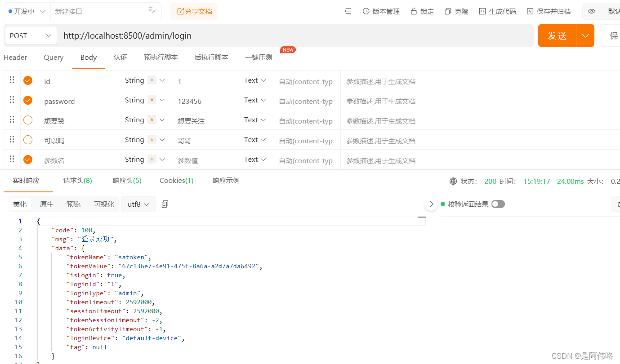Clone the request via 克隆 icon

tap(455, 11)
